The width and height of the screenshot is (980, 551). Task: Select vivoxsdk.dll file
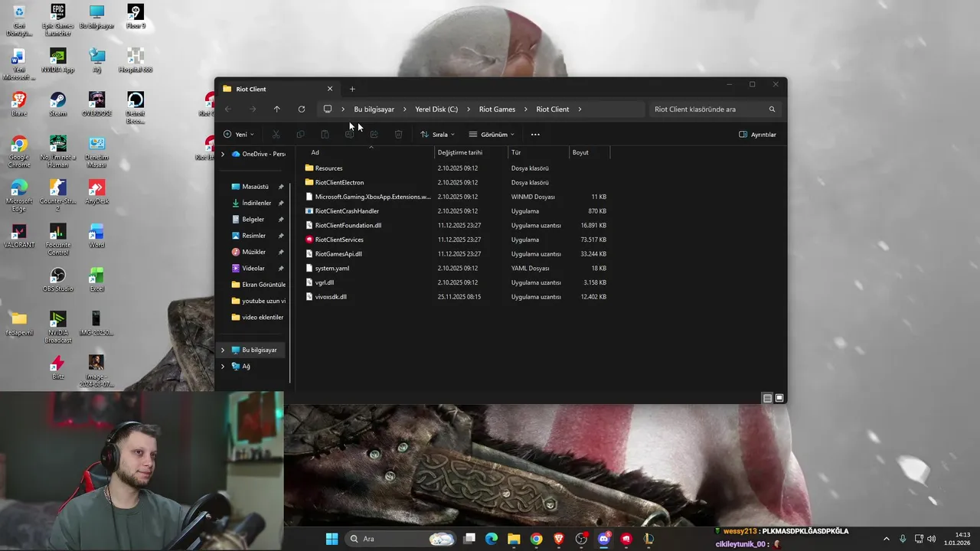click(331, 297)
